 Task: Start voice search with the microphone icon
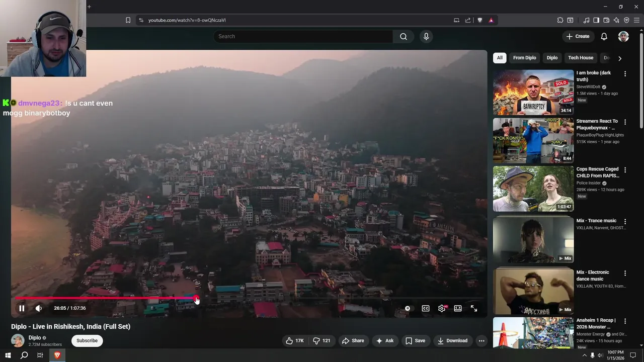tap(426, 36)
